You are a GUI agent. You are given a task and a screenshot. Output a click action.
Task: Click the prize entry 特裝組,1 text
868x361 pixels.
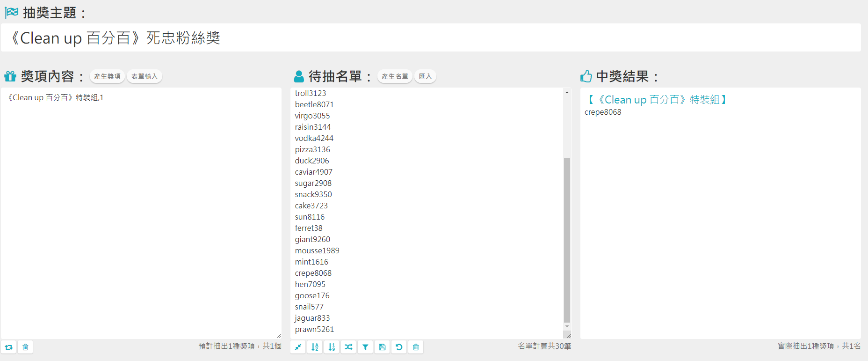(56, 97)
